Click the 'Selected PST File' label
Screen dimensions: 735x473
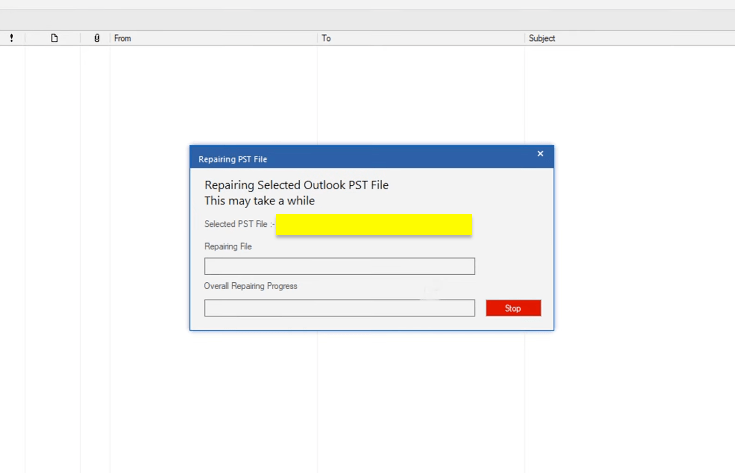pos(236,224)
